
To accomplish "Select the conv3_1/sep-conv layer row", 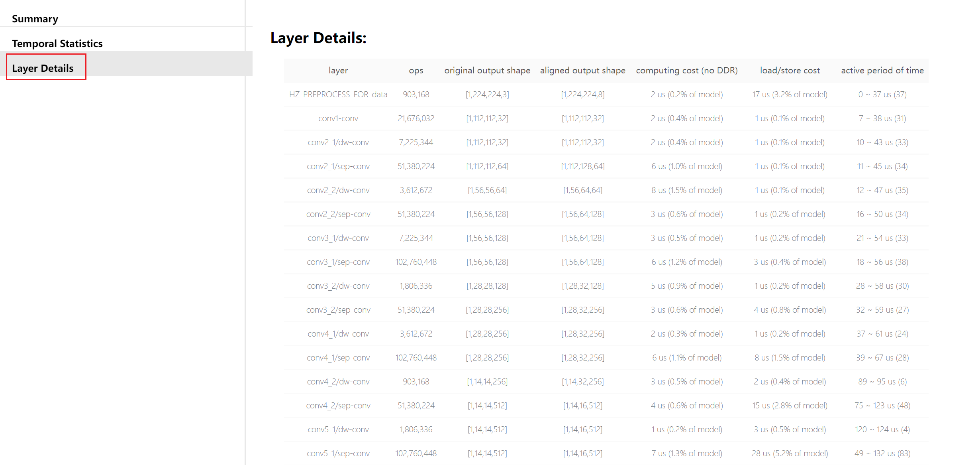I will click(338, 262).
